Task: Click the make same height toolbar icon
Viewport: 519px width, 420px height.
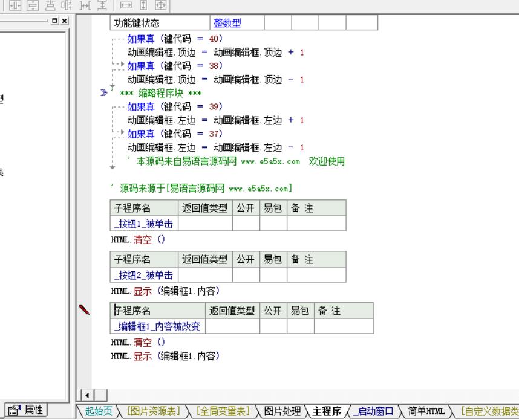Action: click(x=143, y=5)
